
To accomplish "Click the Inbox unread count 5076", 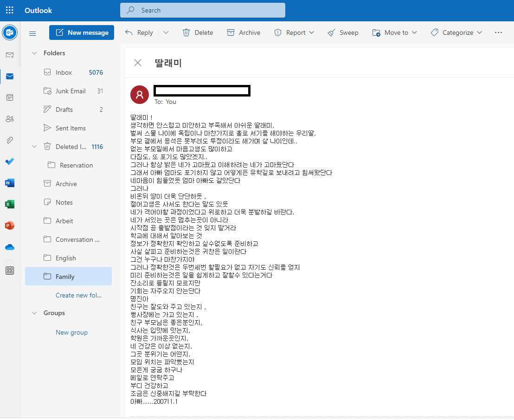I will 96,72.
